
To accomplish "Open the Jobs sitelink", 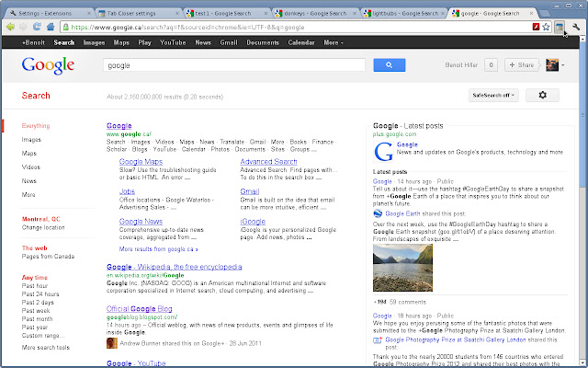I will click(x=127, y=191).
